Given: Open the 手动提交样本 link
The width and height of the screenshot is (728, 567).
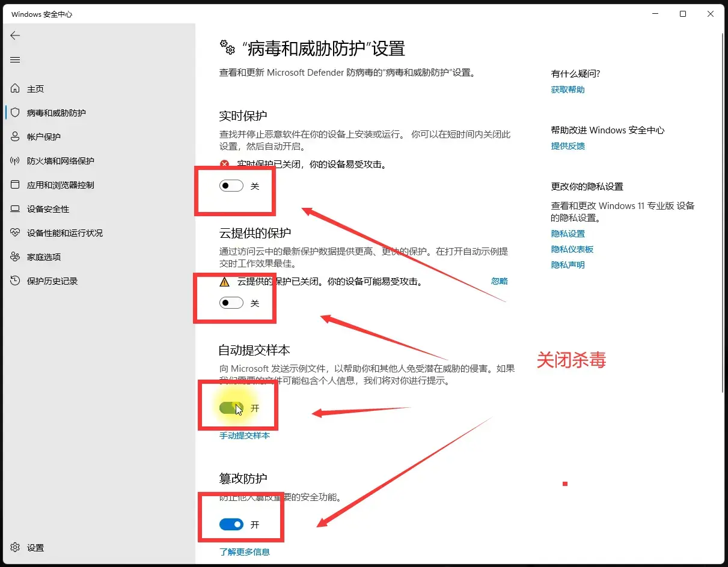Looking at the screenshot, I should [x=244, y=435].
